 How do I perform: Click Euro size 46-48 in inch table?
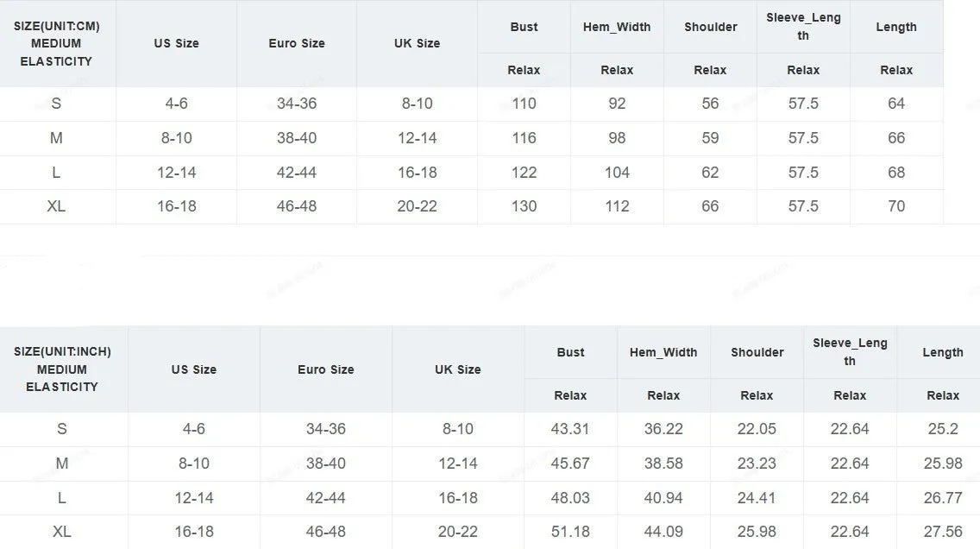[325, 532]
